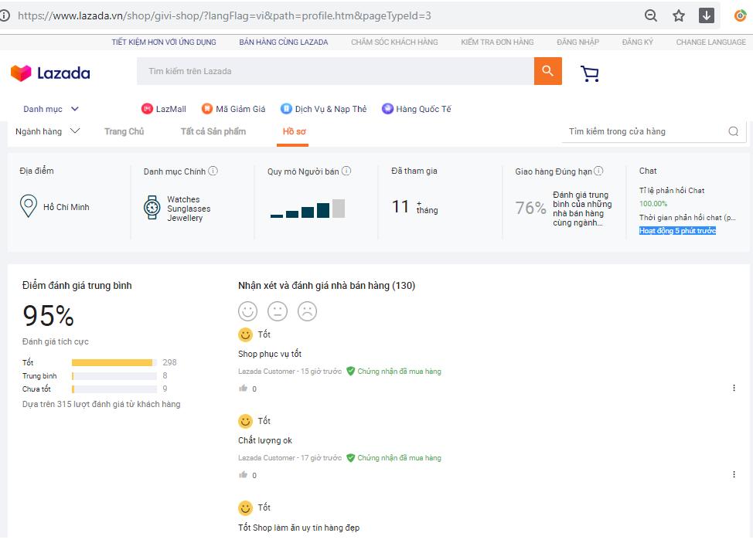Image resolution: width=753 pixels, height=560 pixels.
Task: Click Bán hàng cùng Lazada link
Action: (283, 42)
